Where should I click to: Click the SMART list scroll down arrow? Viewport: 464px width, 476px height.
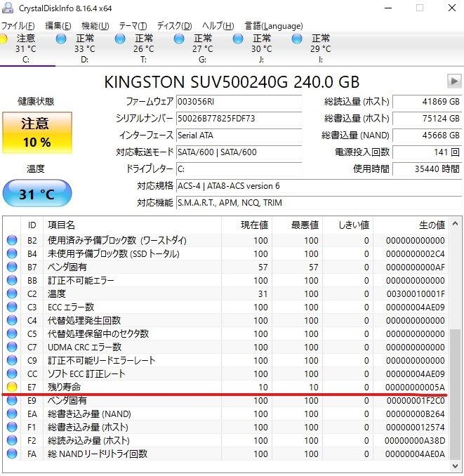pos(455,466)
